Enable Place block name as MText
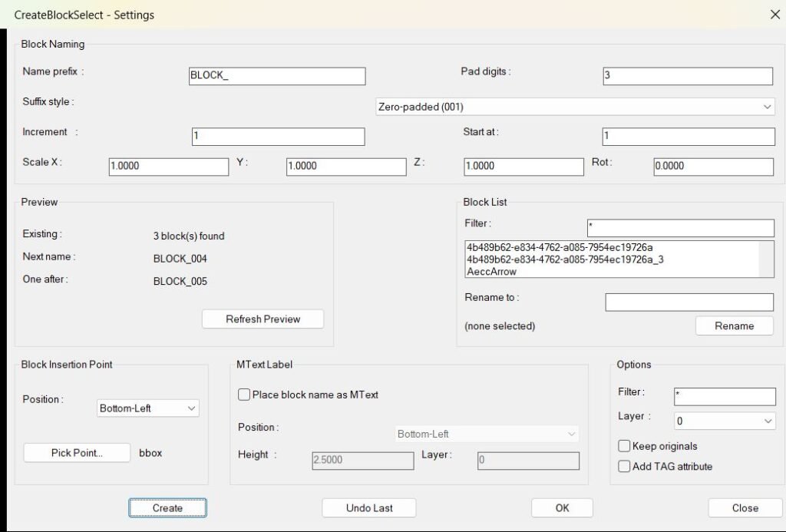 click(x=243, y=395)
